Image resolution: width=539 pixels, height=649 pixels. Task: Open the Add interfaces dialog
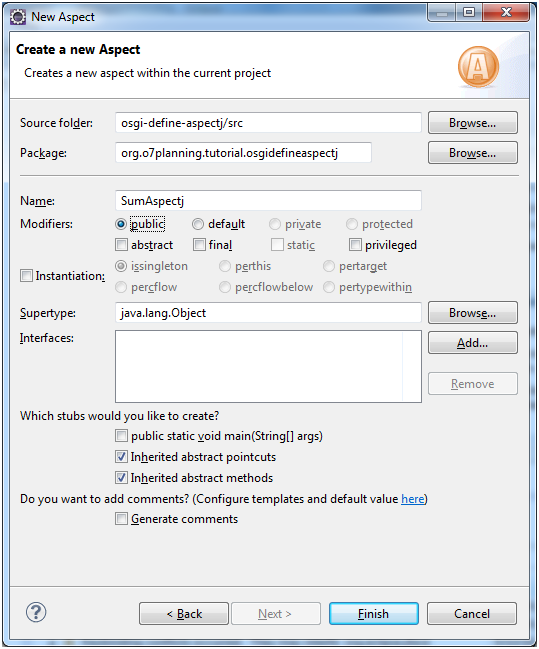point(473,343)
